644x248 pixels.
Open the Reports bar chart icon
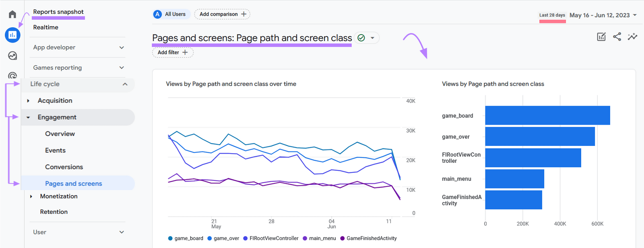coord(12,35)
